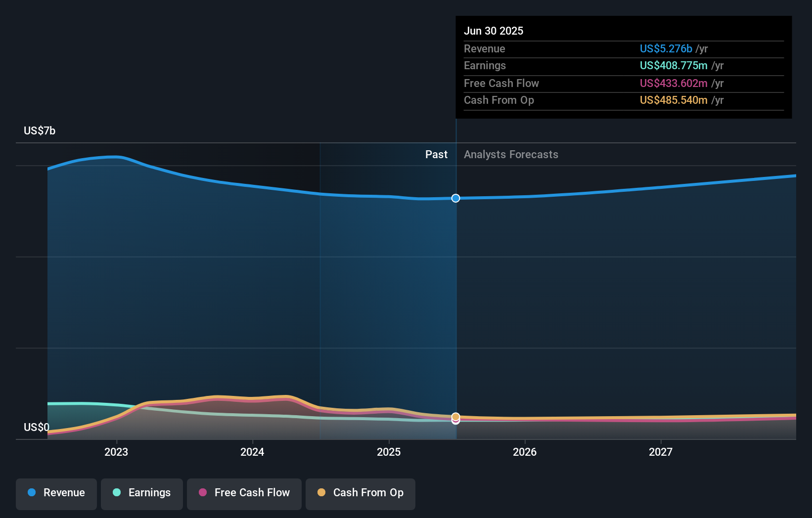Click the US$408.775m earnings value in tooltip
Image resolution: width=812 pixels, height=518 pixels.
(x=674, y=65)
